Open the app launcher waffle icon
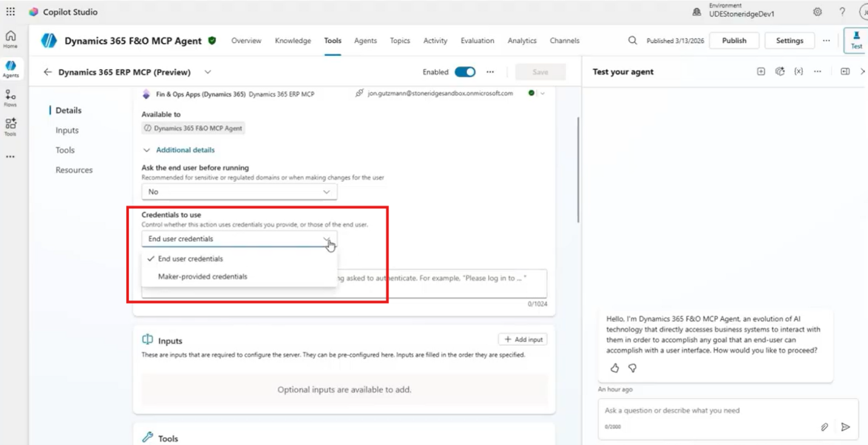Viewport: 868px width, 445px height. pos(10,12)
